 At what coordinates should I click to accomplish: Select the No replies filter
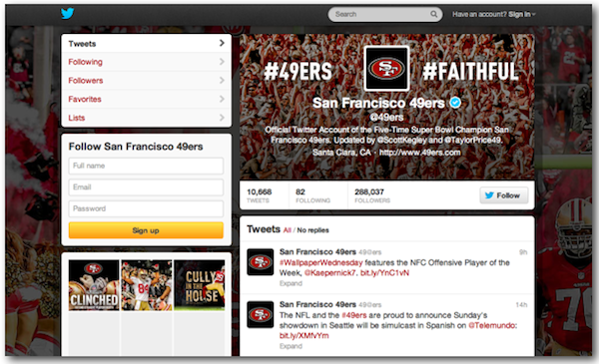312,230
